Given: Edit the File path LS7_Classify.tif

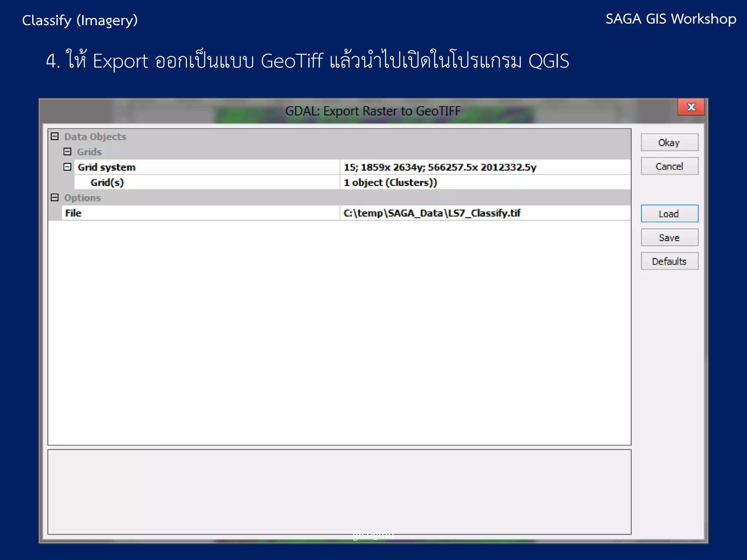Looking at the screenshot, I should coord(485,213).
